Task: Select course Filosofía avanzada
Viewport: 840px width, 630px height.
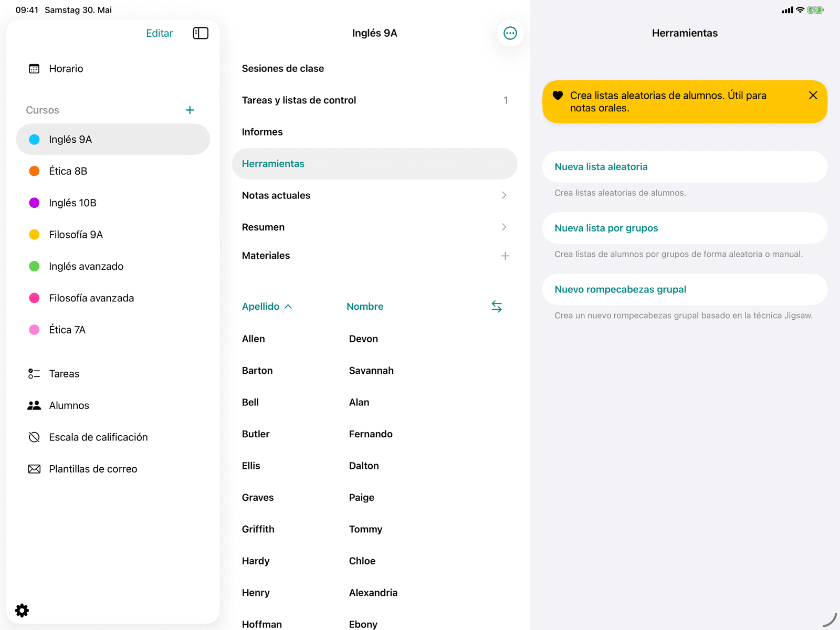Action: click(113, 298)
